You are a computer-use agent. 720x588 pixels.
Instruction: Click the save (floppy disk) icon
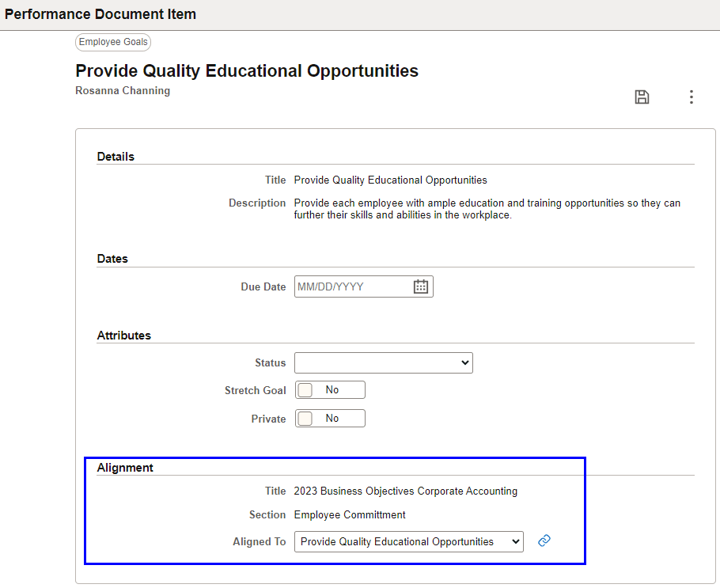(x=642, y=97)
